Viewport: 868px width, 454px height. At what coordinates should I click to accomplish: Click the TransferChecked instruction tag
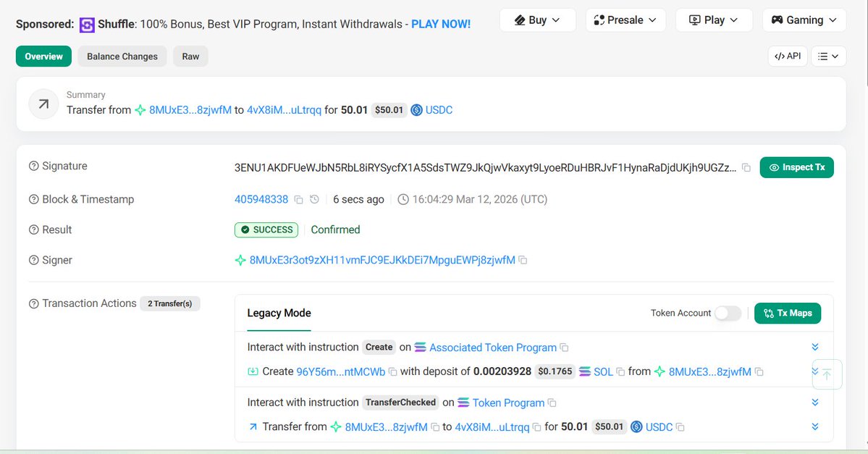coord(401,403)
